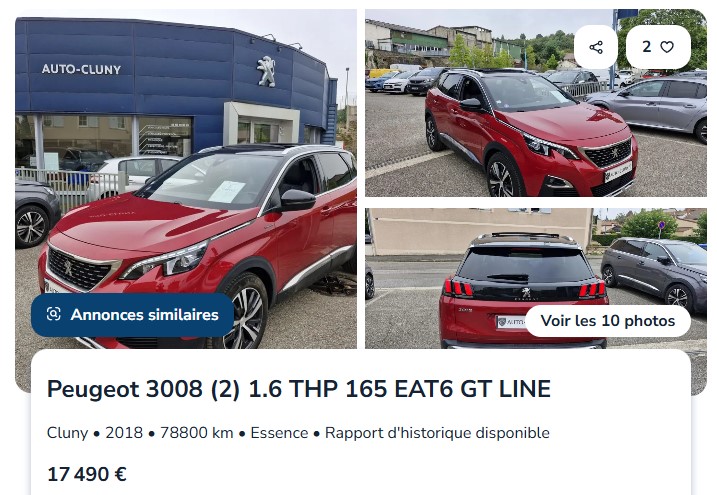This screenshot has height=495, width=717.
Task: Open Rapport d'historique disponible link
Action: [437, 432]
